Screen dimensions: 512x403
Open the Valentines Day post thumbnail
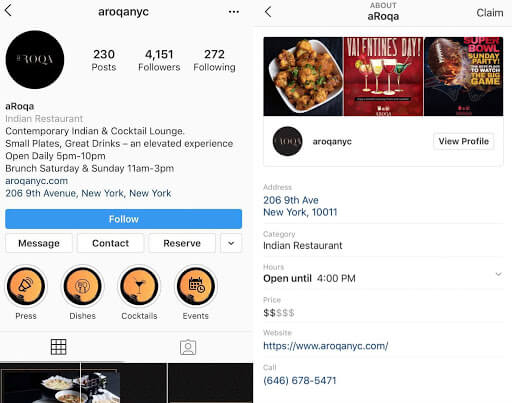click(383, 77)
